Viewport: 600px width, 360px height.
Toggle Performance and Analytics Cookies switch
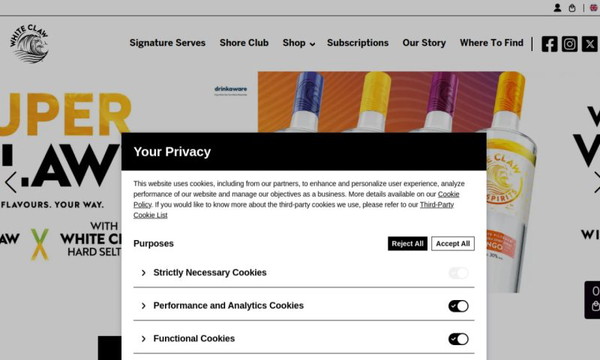pos(458,306)
